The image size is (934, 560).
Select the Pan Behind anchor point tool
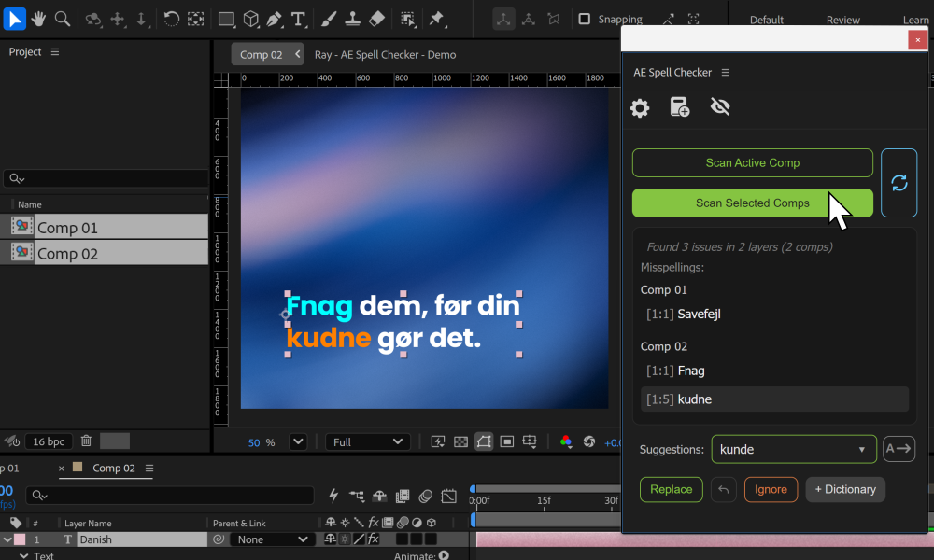[195, 19]
